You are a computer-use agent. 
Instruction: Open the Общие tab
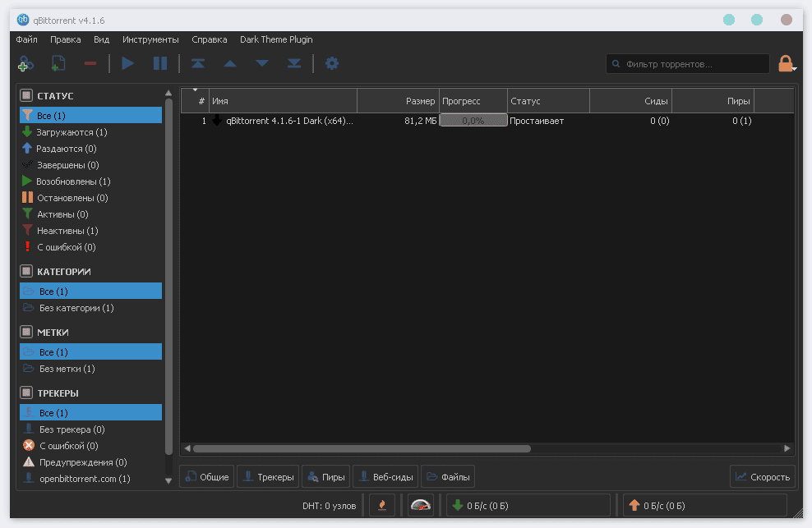point(207,477)
